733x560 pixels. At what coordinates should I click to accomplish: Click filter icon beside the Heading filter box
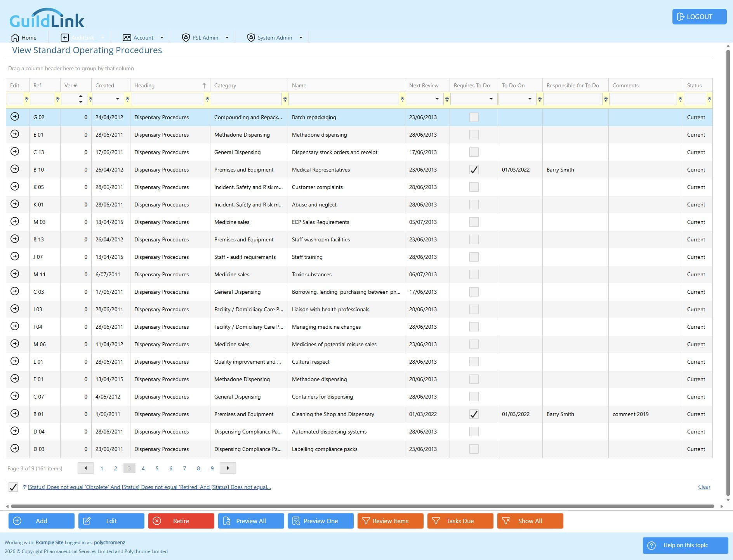pos(207,99)
